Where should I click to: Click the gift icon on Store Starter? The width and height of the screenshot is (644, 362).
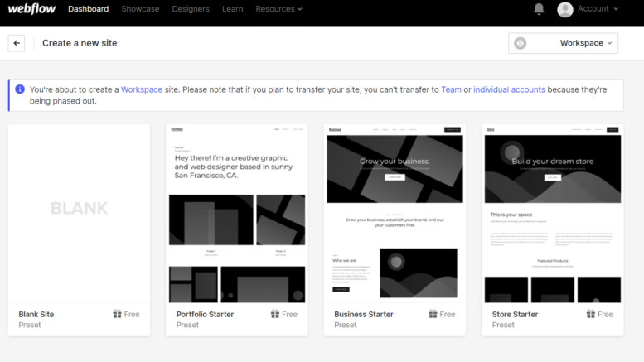tap(591, 314)
